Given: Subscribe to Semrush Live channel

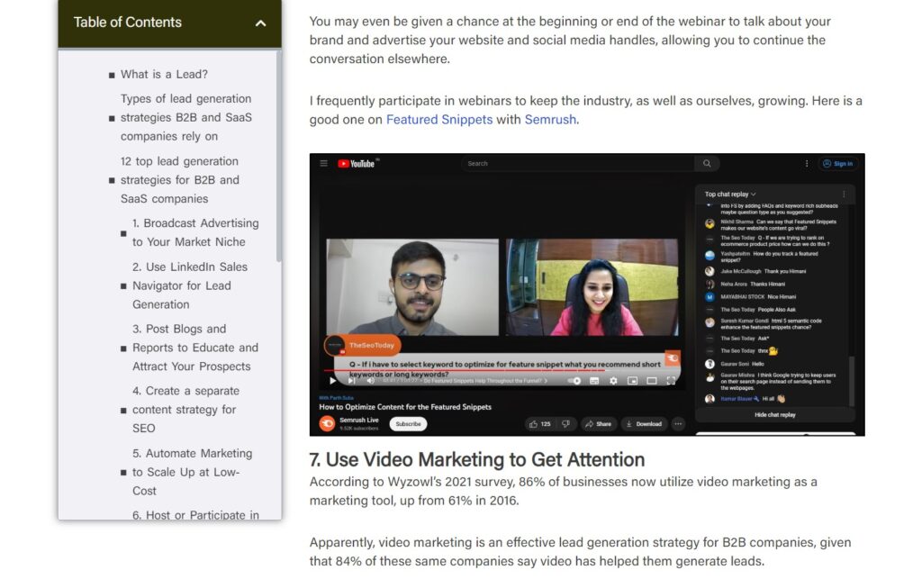Looking at the screenshot, I should (408, 423).
